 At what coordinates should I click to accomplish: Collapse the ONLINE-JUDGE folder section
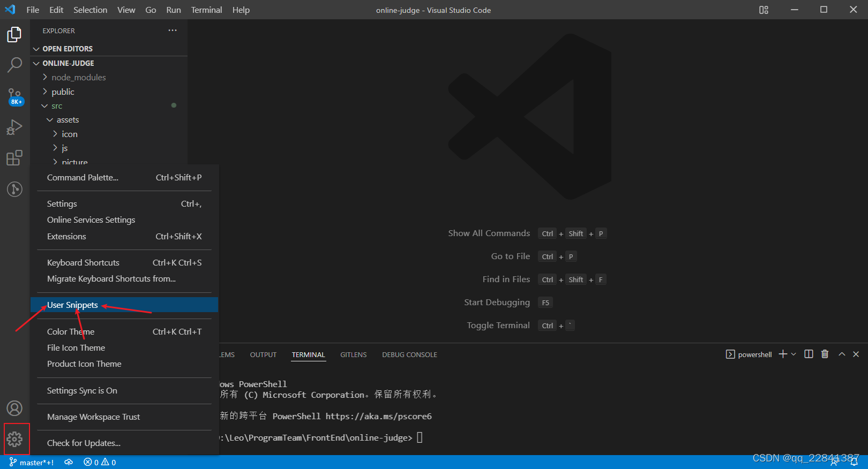pos(68,63)
